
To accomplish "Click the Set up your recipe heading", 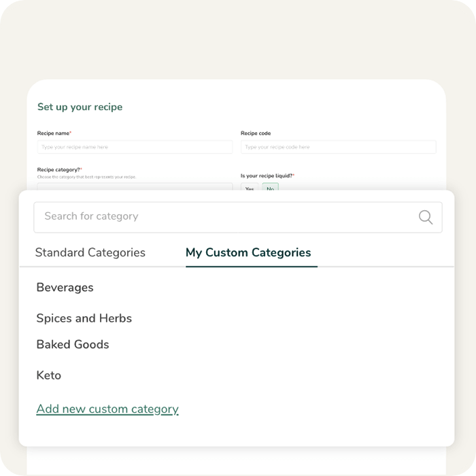I will pos(80,107).
